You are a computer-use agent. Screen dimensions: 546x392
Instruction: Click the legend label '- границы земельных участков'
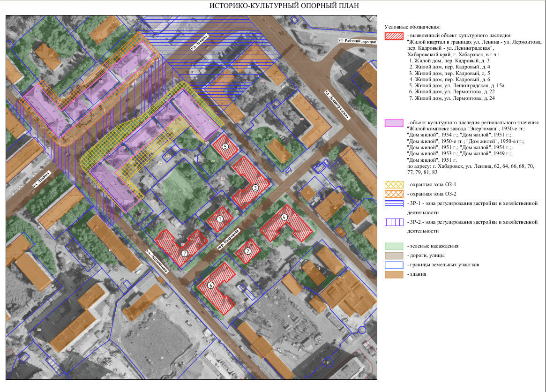coord(443,265)
